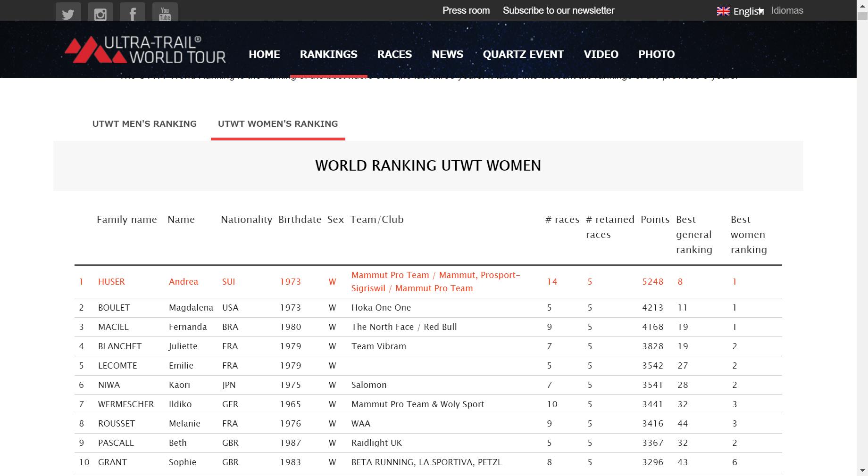Screen dimensions: 868x476
Task: Click the Ultra-Trail World Tour logo
Action: click(x=145, y=50)
